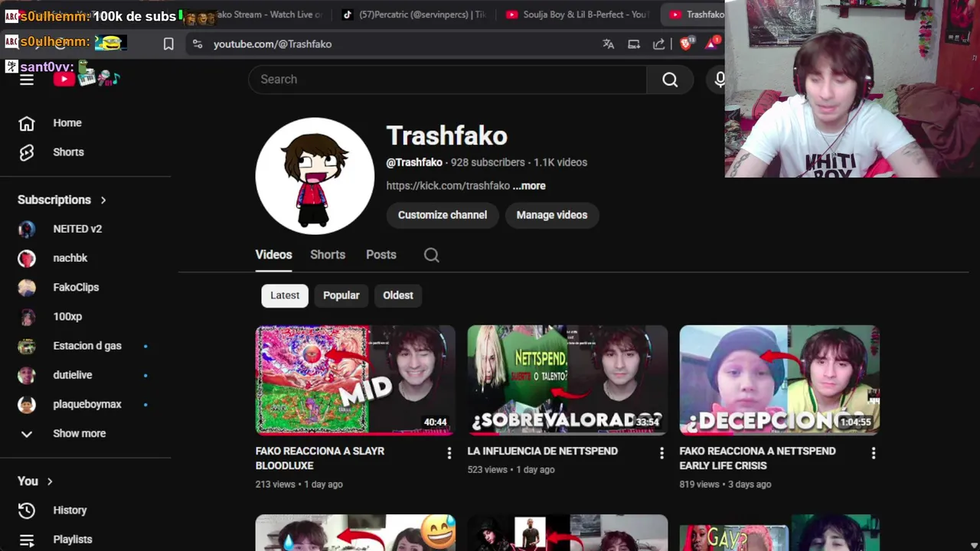Open the YouTube hamburger guide menu

click(27, 80)
